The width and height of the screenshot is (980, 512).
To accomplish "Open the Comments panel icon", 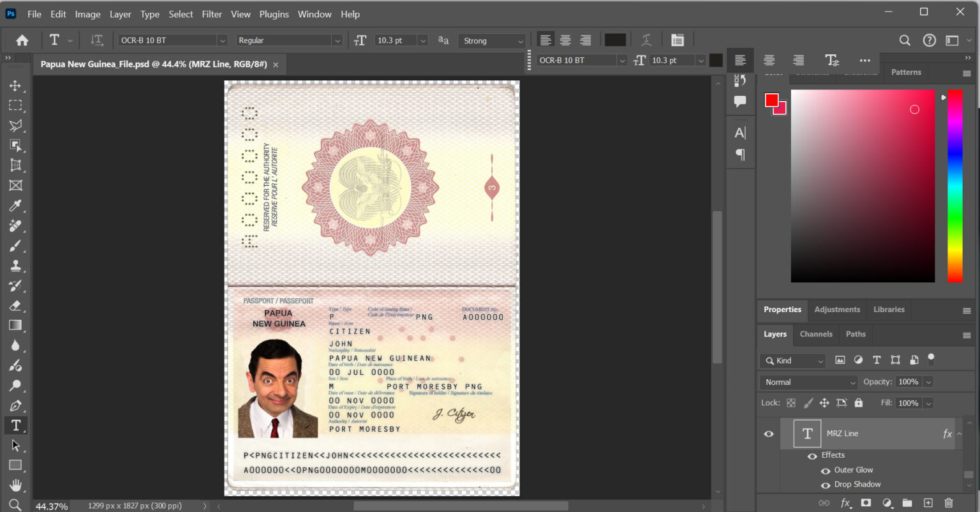I will pos(740,102).
